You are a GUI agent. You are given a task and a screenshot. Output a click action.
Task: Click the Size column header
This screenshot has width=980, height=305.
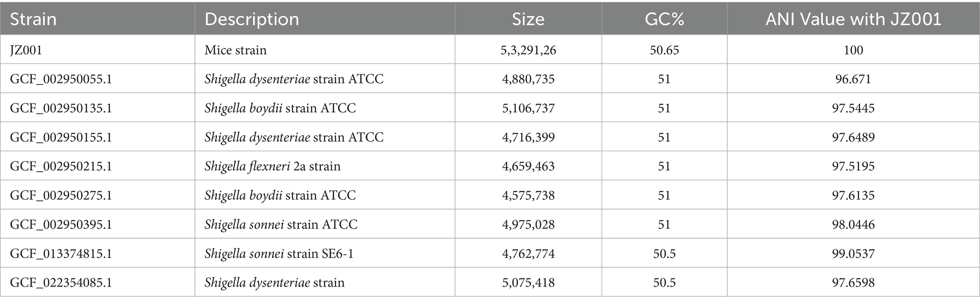(x=528, y=19)
